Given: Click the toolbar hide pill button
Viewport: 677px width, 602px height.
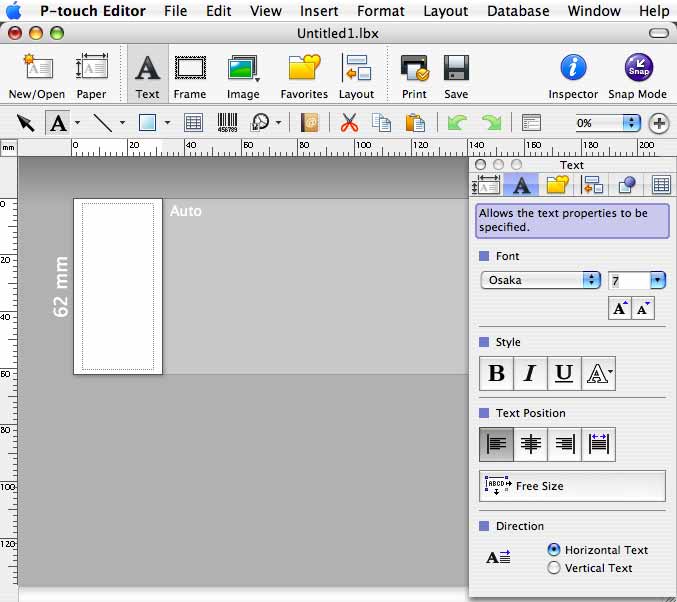Looking at the screenshot, I should click(x=658, y=33).
